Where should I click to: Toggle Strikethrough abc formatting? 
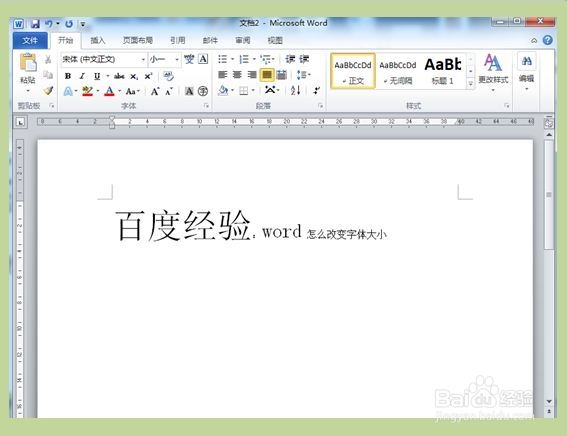point(119,76)
